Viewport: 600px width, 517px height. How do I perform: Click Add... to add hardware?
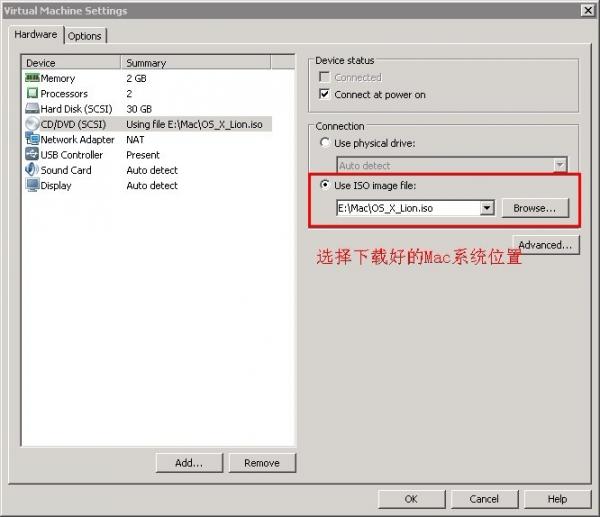189,463
